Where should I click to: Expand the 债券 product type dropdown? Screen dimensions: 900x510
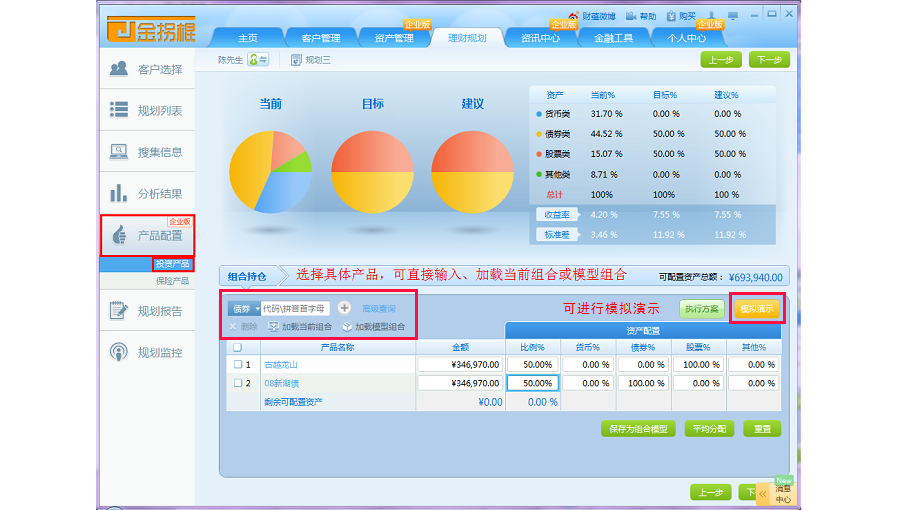pos(256,309)
